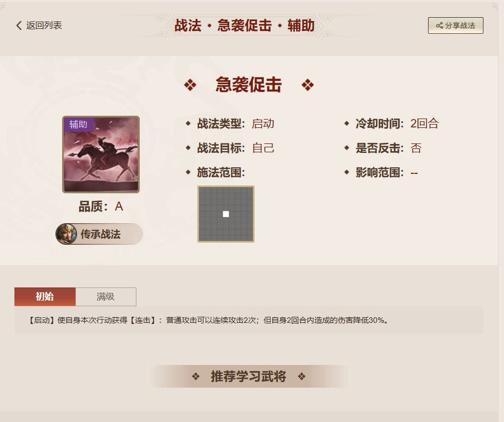Click the purple 辅助 tag badge
The image size is (504, 422).
click(x=78, y=124)
